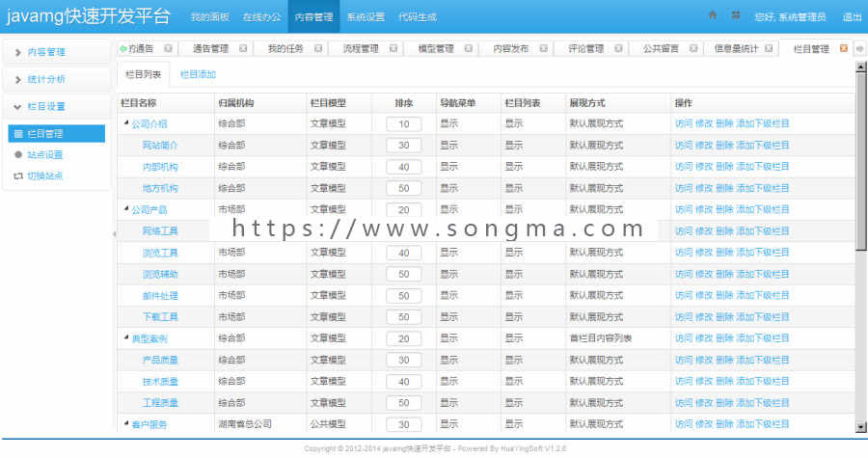This screenshot has width=868, height=458.
Task: Close the 模型管理 tab
Action: click(x=469, y=48)
